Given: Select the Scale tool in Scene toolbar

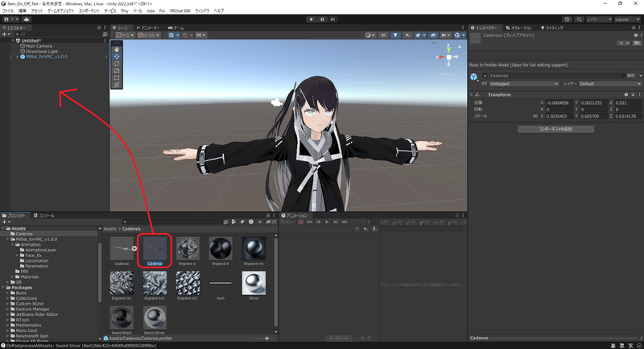Looking at the screenshot, I should [x=117, y=71].
